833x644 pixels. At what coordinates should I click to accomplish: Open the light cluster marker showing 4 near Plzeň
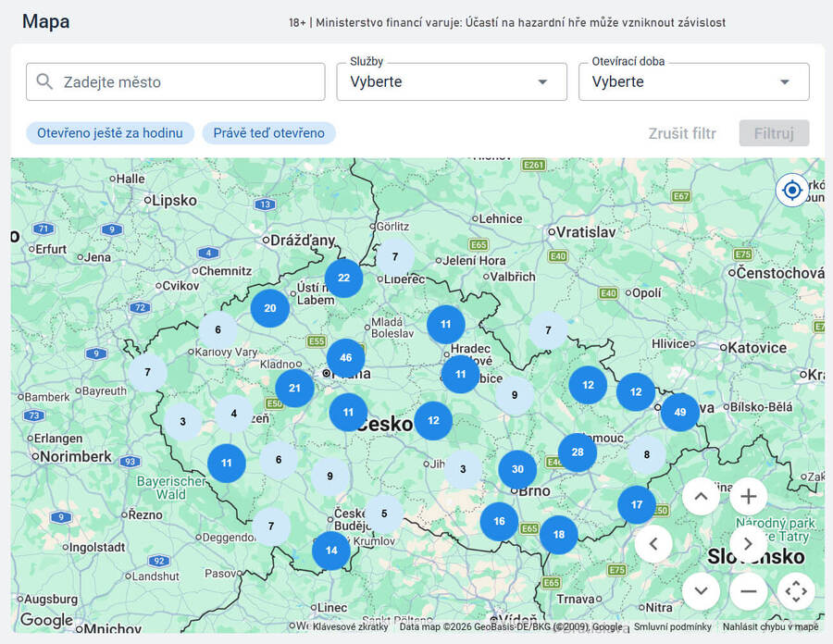tap(234, 414)
